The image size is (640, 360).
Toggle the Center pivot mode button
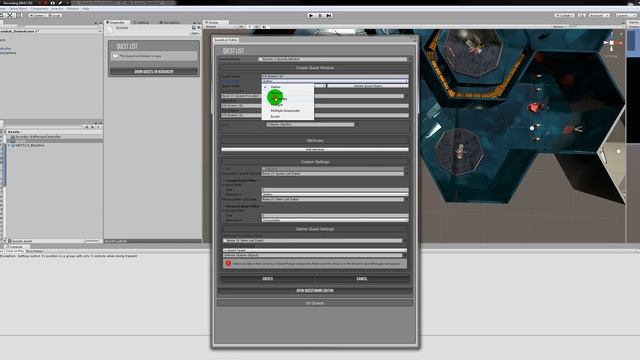(x=37, y=16)
